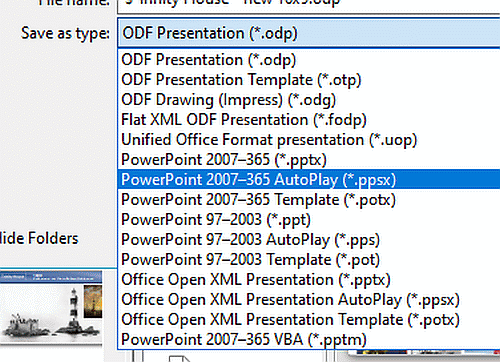Select Office Open XML Presentation (*.pptx)

tap(309, 280)
